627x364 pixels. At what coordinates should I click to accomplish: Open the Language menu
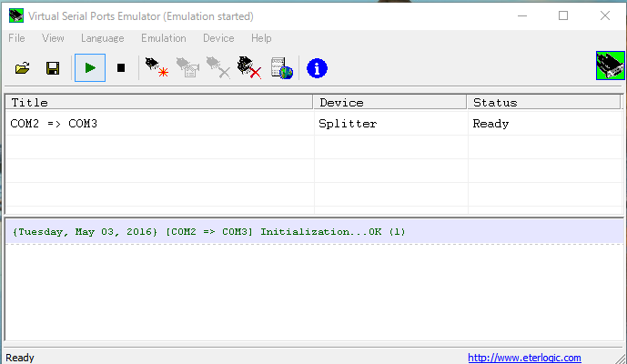[102, 38]
